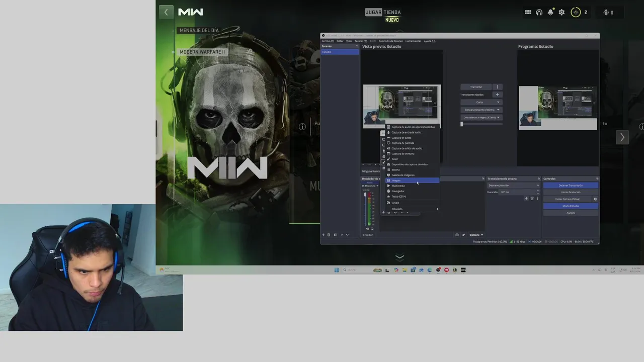Open game settings gear icon
The width and height of the screenshot is (644, 362).
(x=562, y=12)
